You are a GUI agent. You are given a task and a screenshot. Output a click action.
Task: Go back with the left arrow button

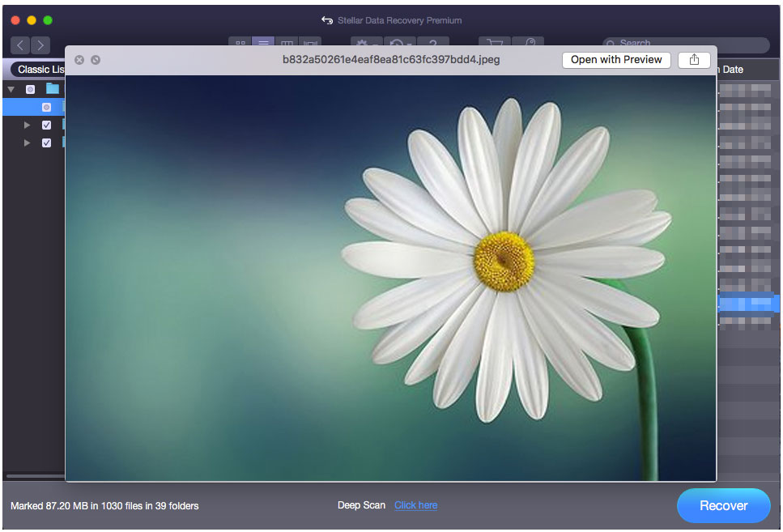(x=20, y=45)
